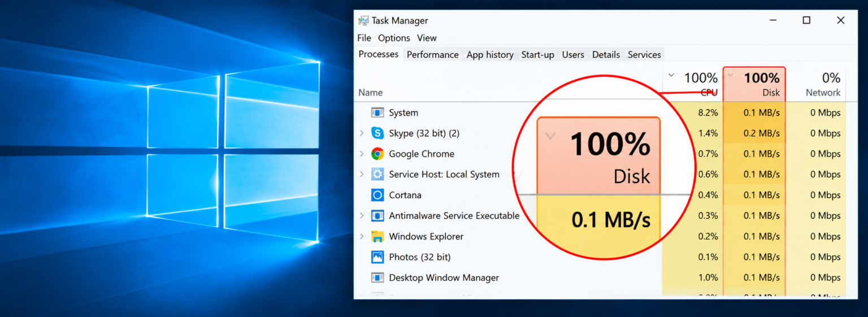Click the Desktop Window Manager icon
This screenshot has width=868, height=317.
(x=377, y=277)
